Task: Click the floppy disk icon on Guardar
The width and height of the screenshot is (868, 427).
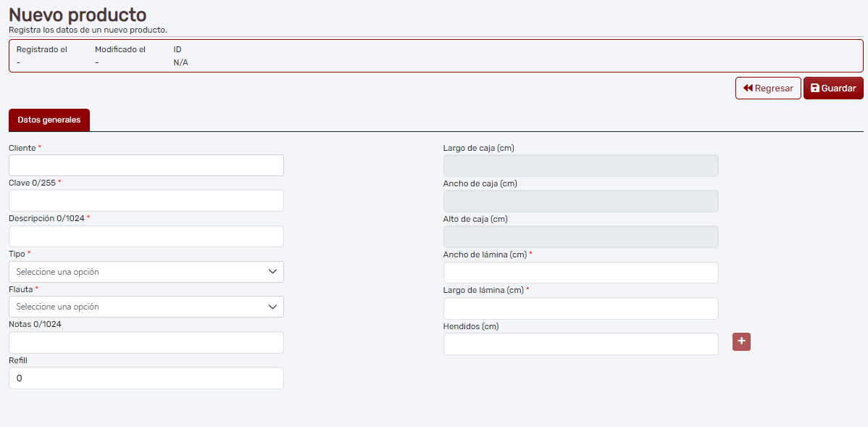Action: [816, 88]
